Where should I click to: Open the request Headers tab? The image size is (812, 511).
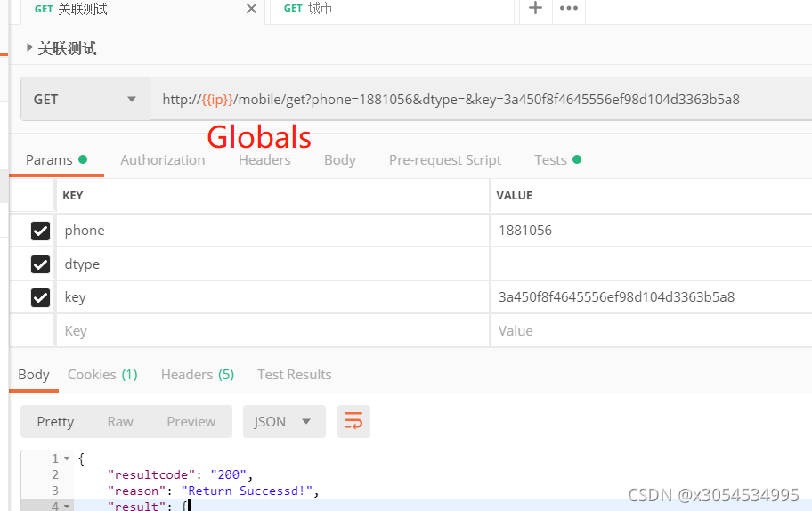(264, 160)
